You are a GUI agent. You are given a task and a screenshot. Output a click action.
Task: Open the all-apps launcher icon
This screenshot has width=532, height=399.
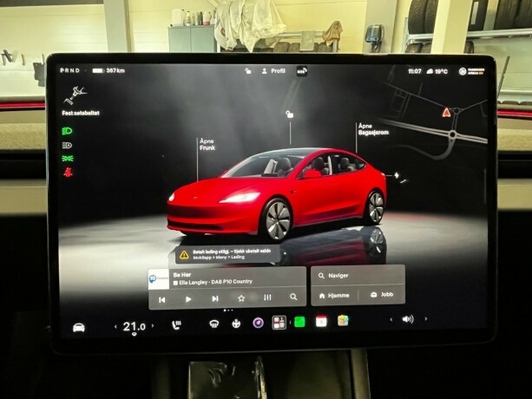coord(279,323)
